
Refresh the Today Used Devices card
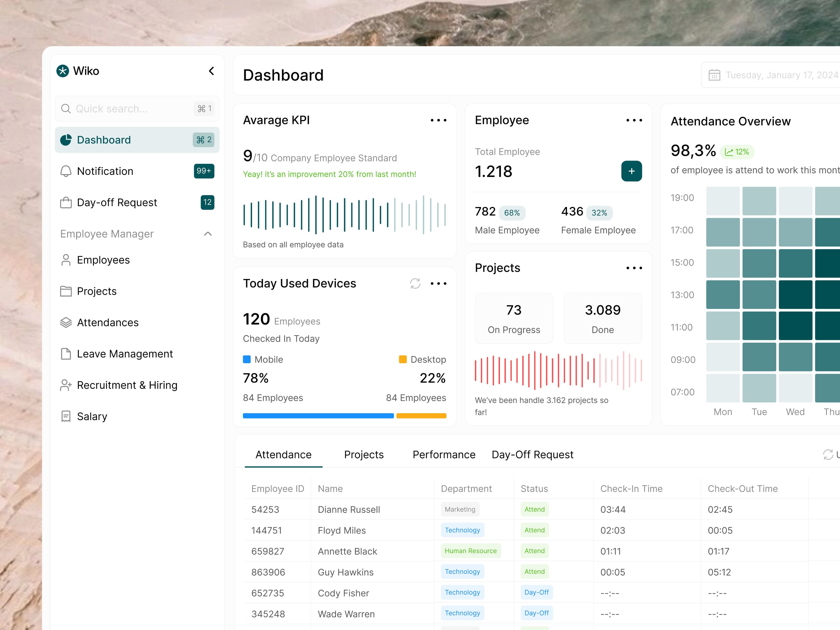point(415,284)
